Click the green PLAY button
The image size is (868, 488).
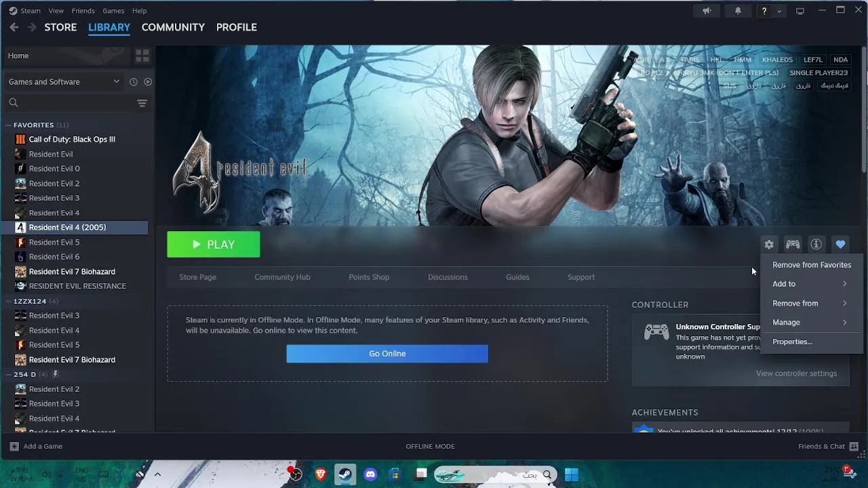[x=214, y=245]
